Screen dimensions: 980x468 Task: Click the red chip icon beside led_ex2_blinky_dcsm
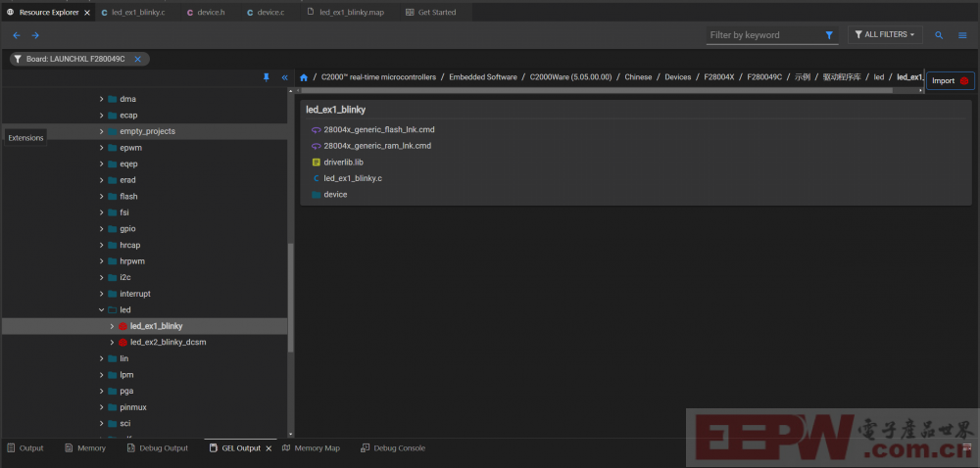point(122,343)
